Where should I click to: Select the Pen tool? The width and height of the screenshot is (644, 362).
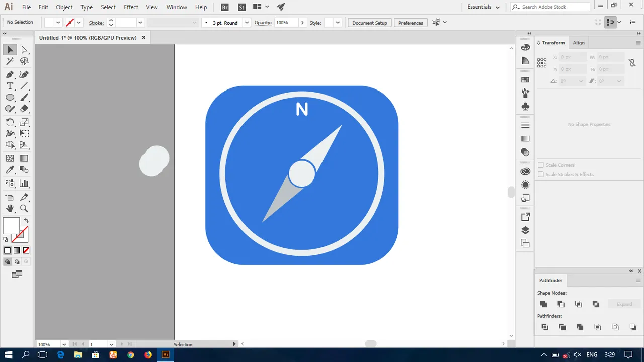click(x=10, y=74)
